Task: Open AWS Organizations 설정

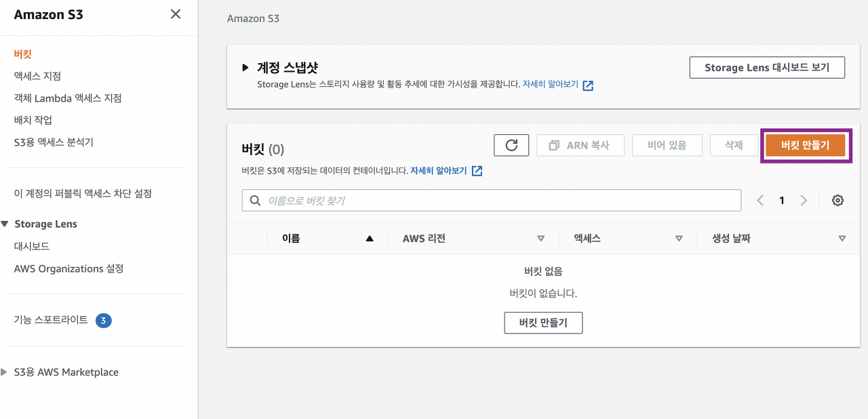Action: [68, 269]
